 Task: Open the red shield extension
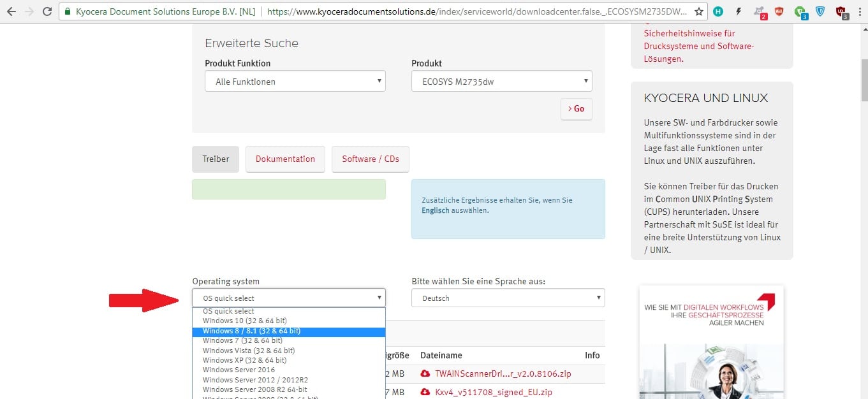[x=779, y=11]
